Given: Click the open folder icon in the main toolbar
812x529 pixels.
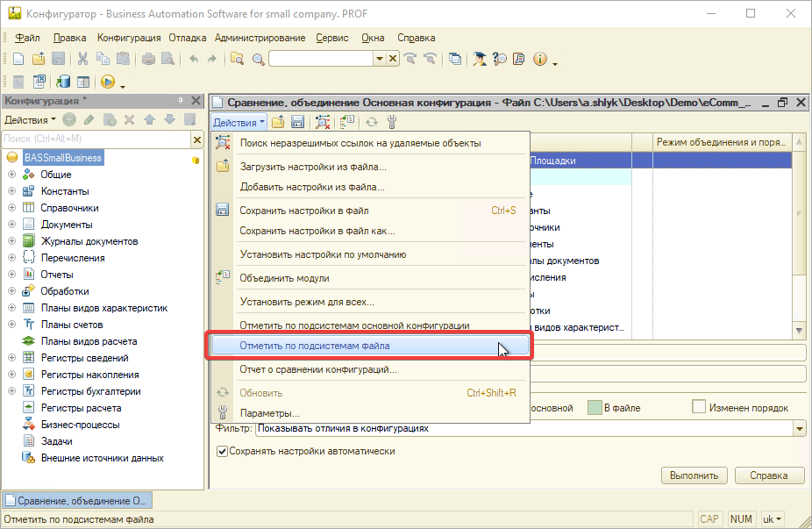Looking at the screenshot, I should [x=39, y=59].
